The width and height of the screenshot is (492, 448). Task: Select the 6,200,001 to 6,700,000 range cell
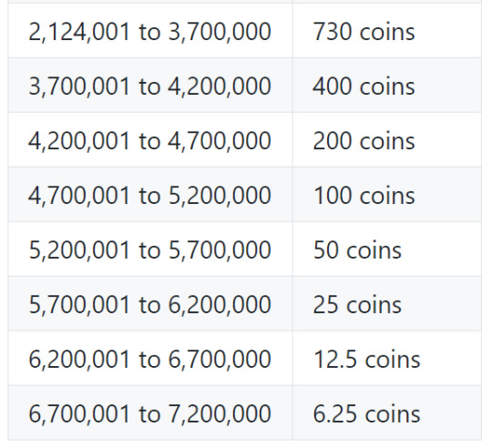pos(150,359)
